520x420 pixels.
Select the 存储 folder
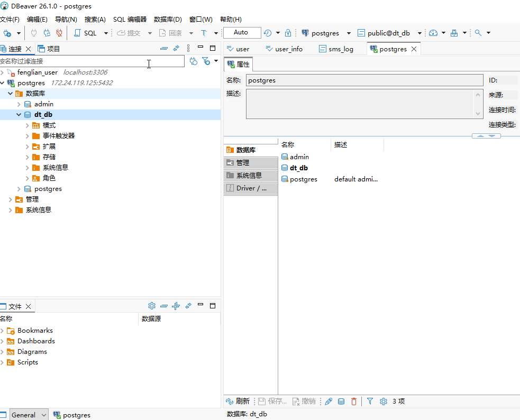(49, 157)
